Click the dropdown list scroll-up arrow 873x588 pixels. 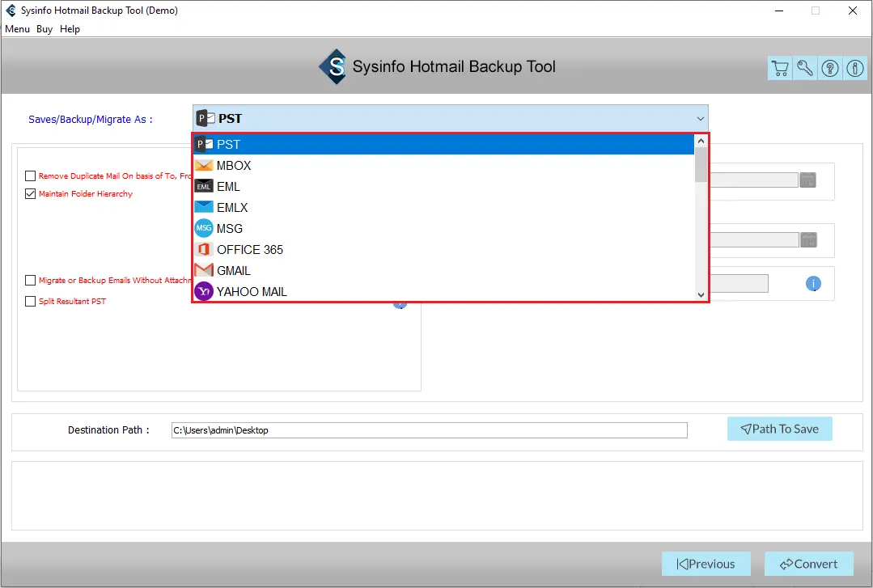701,141
